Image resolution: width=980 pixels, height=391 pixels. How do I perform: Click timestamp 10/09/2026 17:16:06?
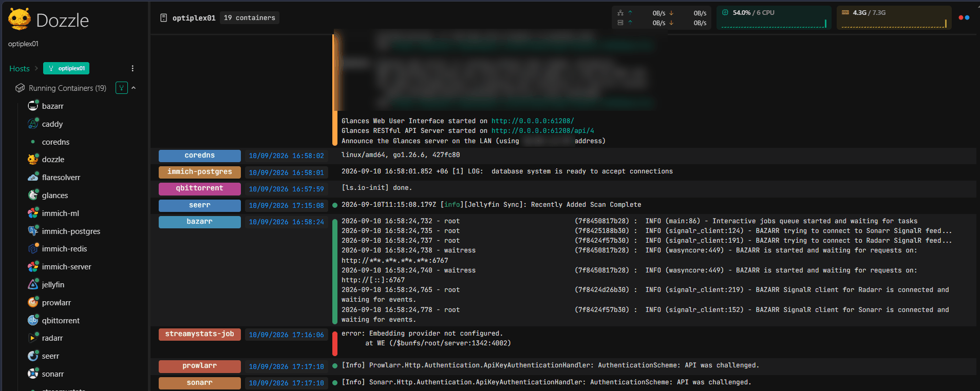coord(287,335)
